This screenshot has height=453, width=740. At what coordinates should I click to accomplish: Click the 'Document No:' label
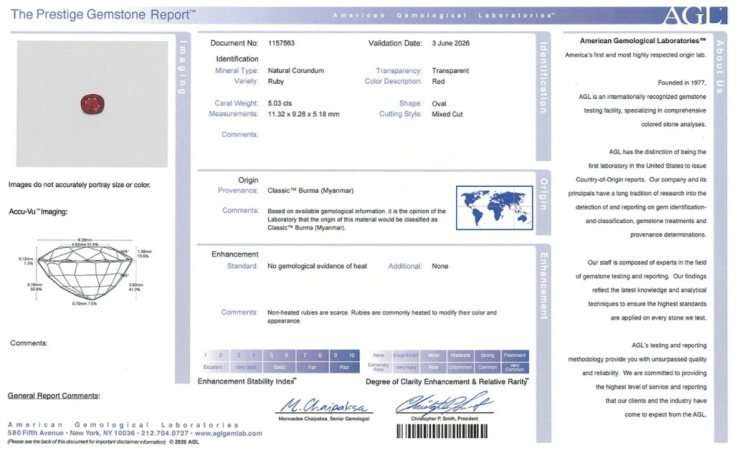pyautogui.click(x=234, y=43)
